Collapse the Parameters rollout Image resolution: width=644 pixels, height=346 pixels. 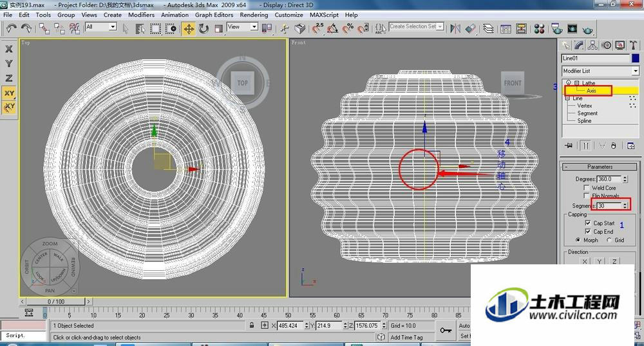click(599, 167)
